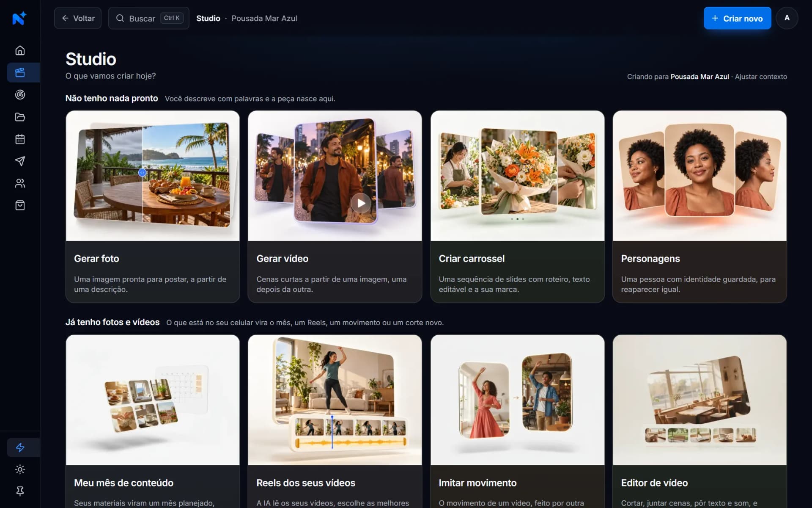Open the Meu mês de conteúdo card image
Viewport: 812px width, 508px height.
pyautogui.click(x=153, y=400)
